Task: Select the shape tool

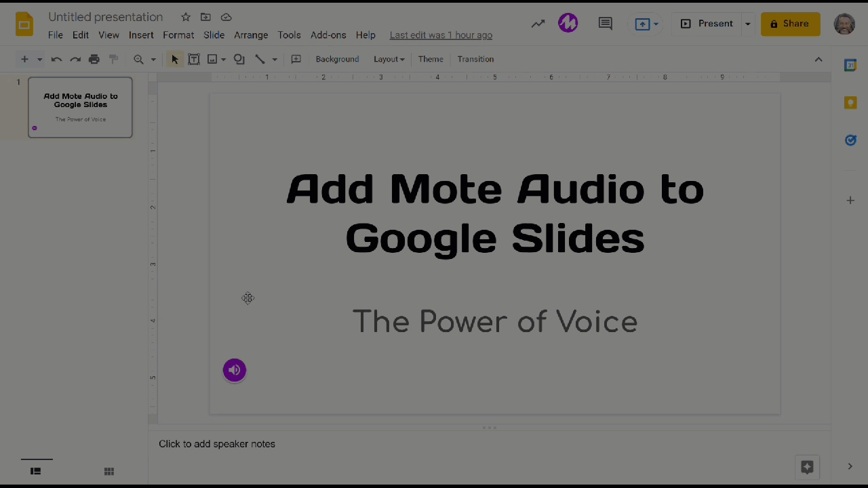Action: coord(239,60)
